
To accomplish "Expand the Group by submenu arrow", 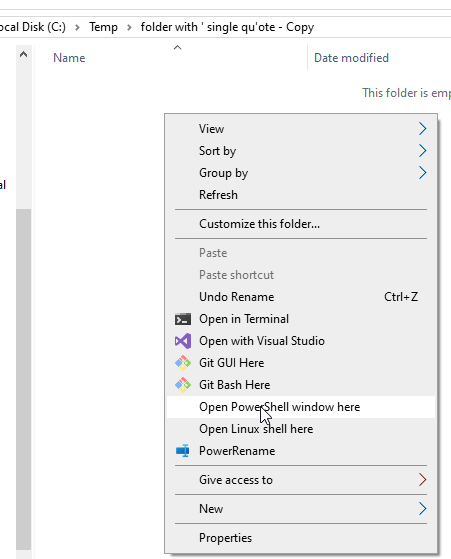I will 422,173.
